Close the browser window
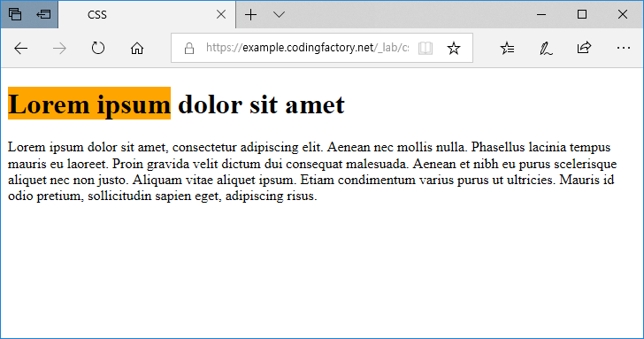 pos(623,14)
